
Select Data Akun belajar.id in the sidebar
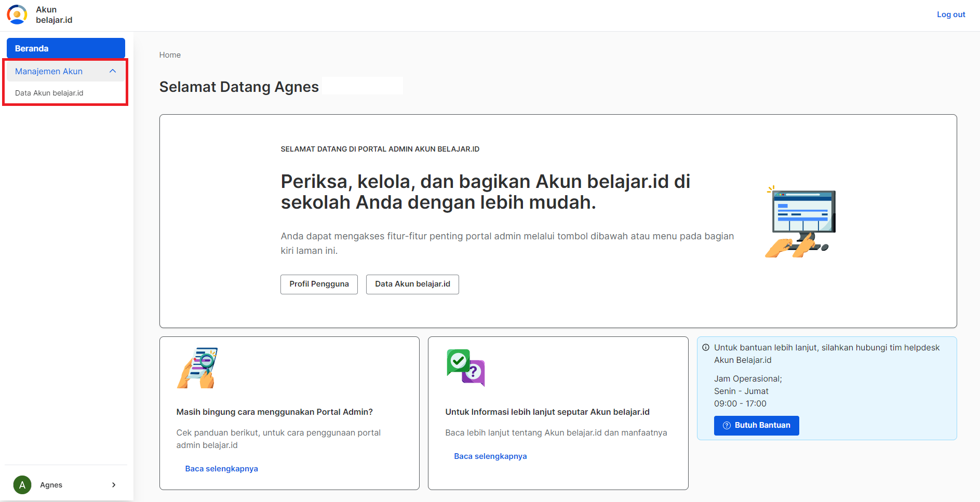(x=49, y=93)
